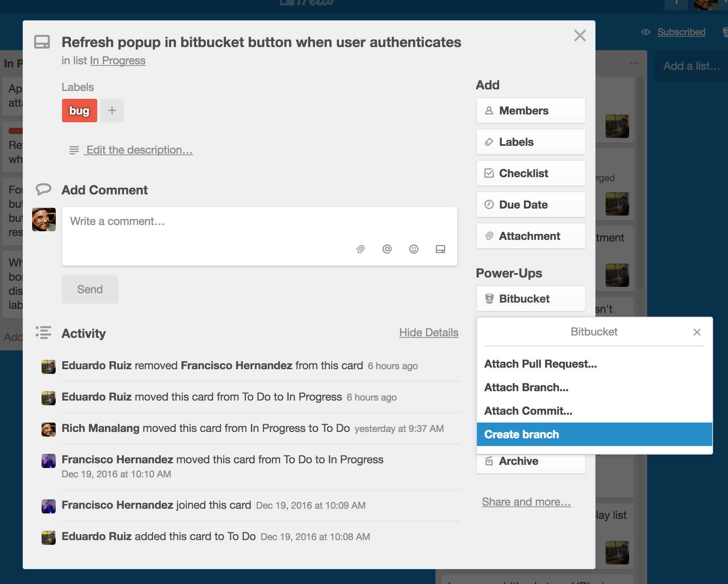Click the bucket icon on the Bitbucket button
728x584 pixels.
pos(489,299)
